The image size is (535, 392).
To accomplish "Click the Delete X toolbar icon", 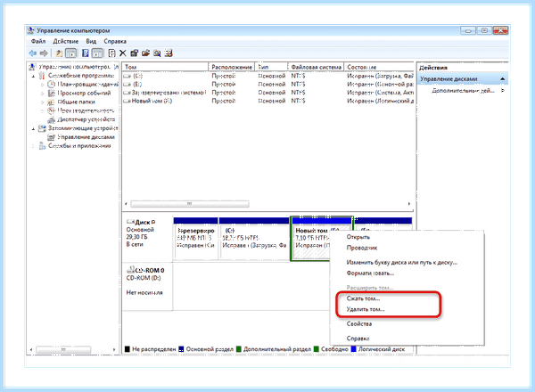I will click(x=123, y=53).
